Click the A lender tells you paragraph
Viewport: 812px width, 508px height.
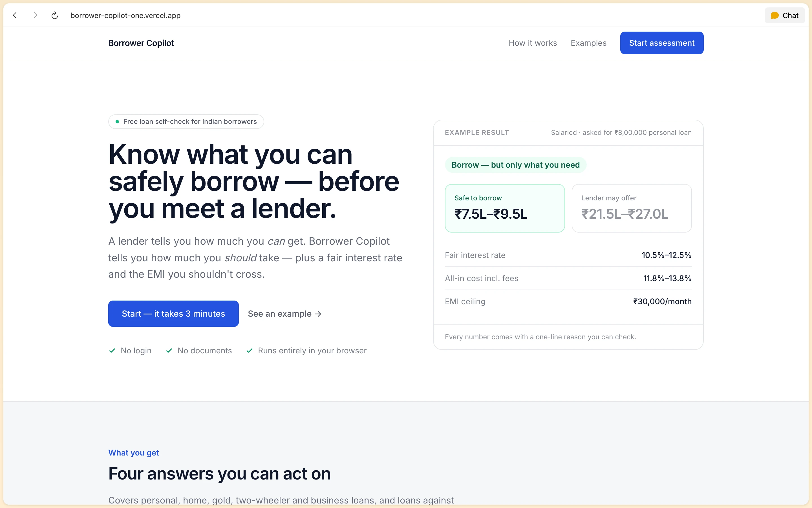(255, 258)
